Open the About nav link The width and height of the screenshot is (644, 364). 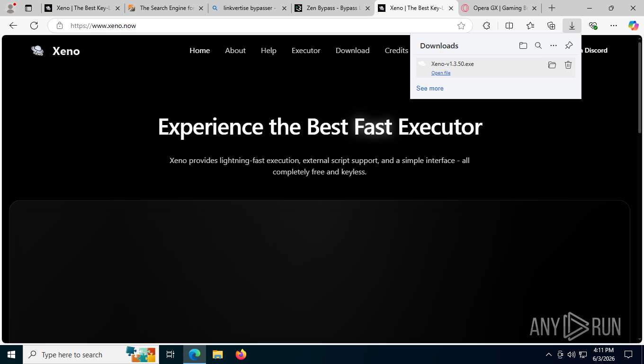235,50
